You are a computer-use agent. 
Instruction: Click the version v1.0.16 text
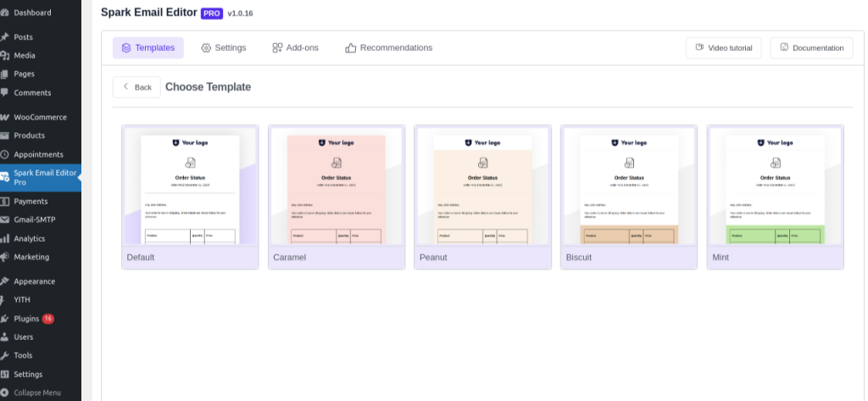[x=240, y=14]
